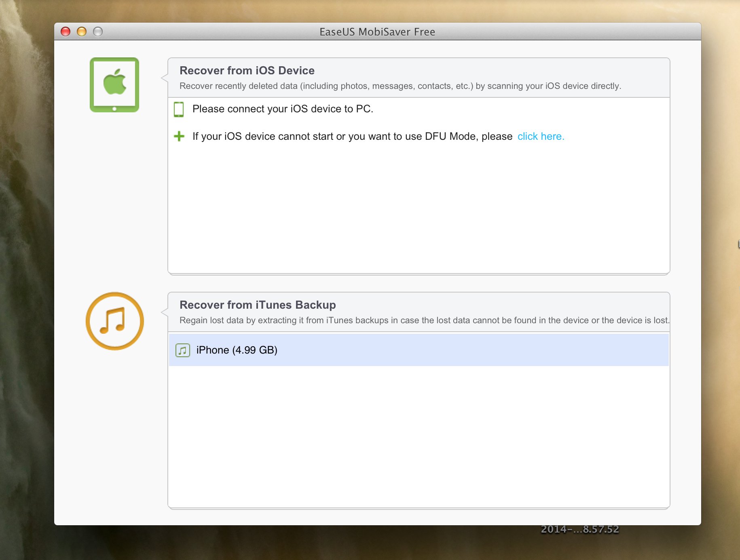The height and width of the screenshot is (560, 740).
Task: Click empty space below iPhone backup entry
Action: 419,436
